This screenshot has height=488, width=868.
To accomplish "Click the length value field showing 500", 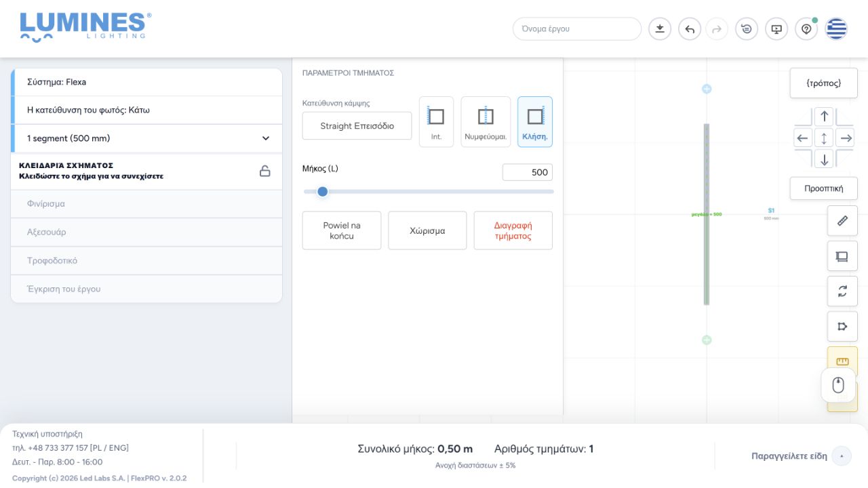I will 528,172.
